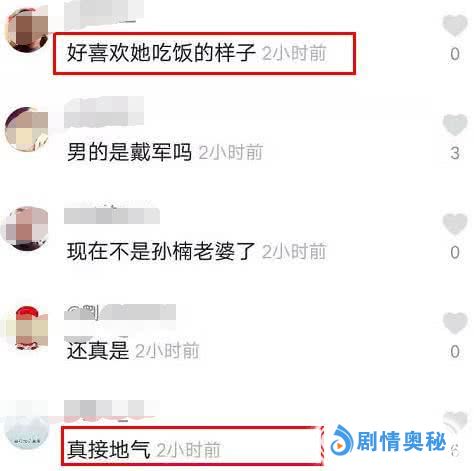Open avatar of the 男的是戴军吗 commenter
The height and width of the screenshot is (471, 474).
click(x=27, y=129)
